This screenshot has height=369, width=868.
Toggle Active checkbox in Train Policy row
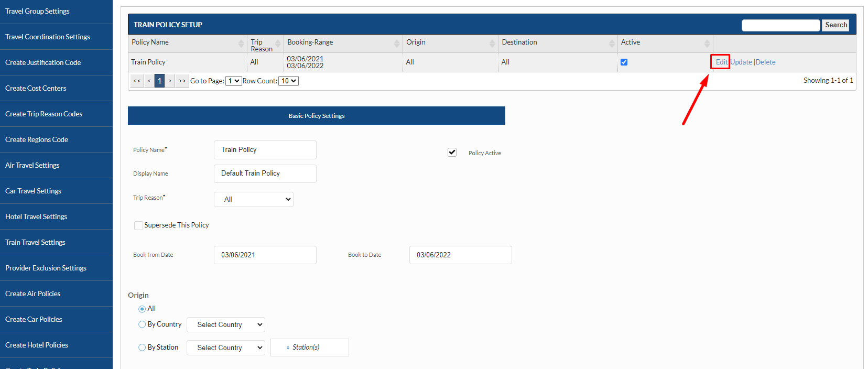[x=624, y=62]
